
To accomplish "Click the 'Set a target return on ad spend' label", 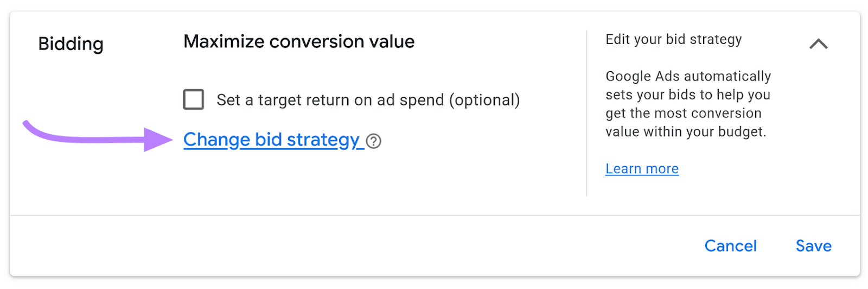I will pyautogui.click(x=331, y=100).
